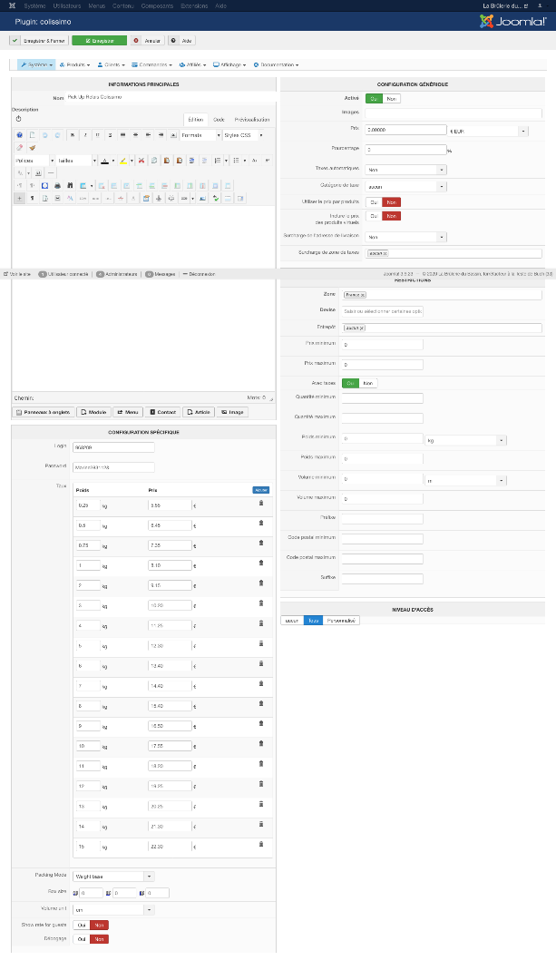
Task: Pick the editor text color swatch
Action: tap(105, 161)
